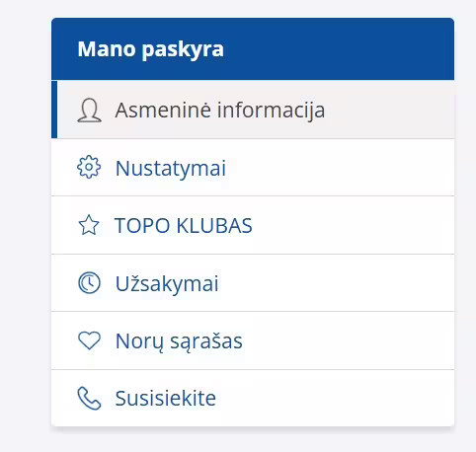Click empty area of TOPO KLUBAS row
Screen dimensions: 476x452
[x=353, y=225]
